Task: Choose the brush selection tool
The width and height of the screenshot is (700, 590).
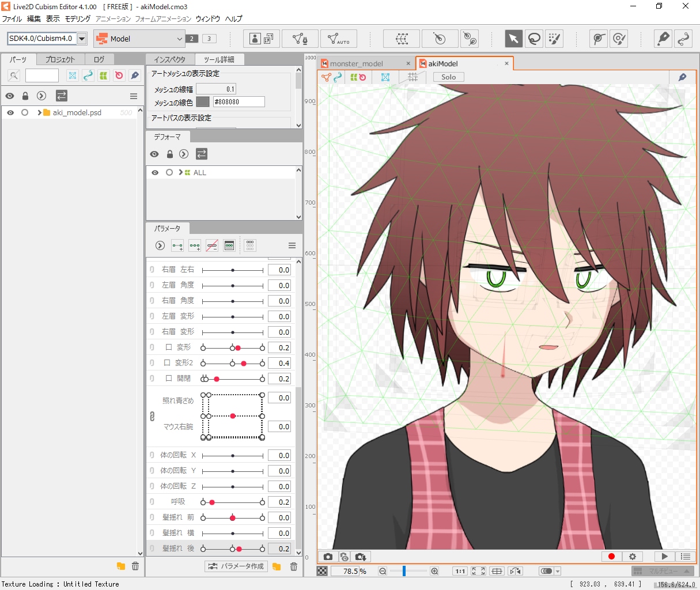Action: pyautogui.click(x=554, y=39)
